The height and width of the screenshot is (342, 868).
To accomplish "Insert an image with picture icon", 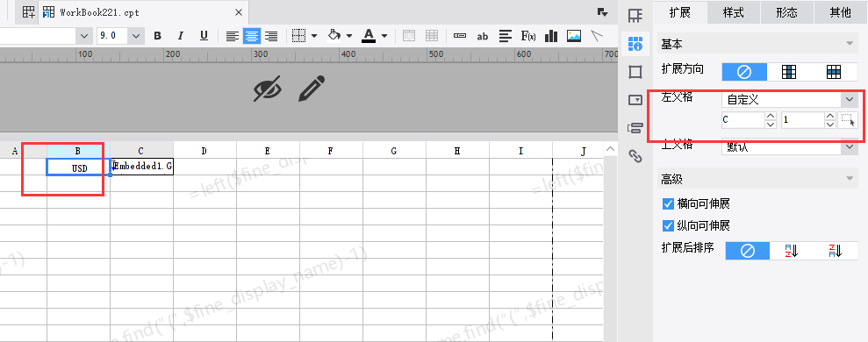I will point(573,36).
